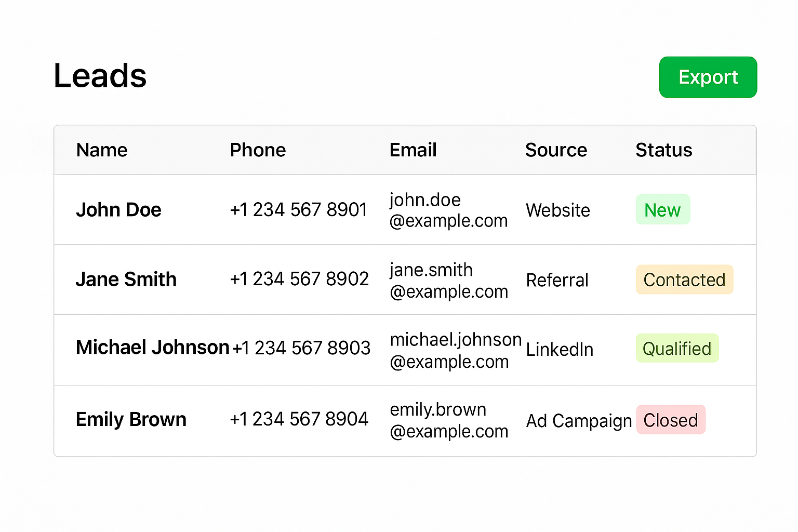
Task: Click the Contacted status badge
Action: click(x=684, y=280)
